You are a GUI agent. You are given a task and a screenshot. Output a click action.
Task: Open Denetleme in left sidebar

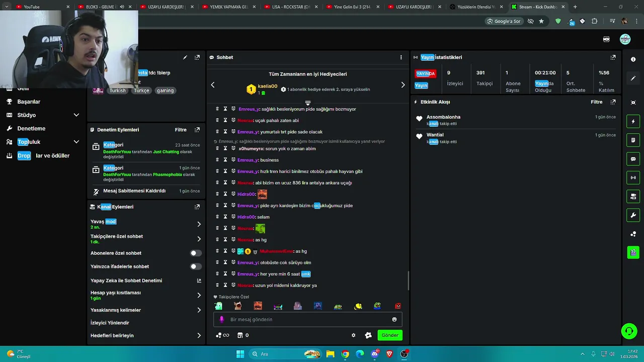31,128
